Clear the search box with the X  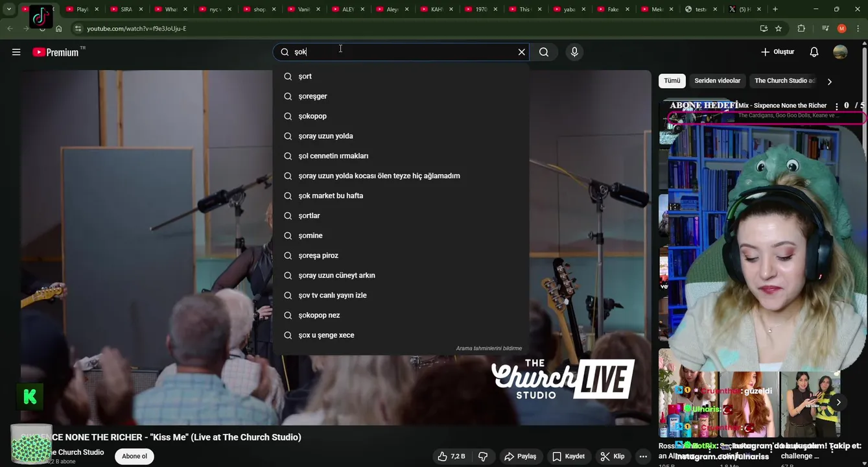pos(521,52)
